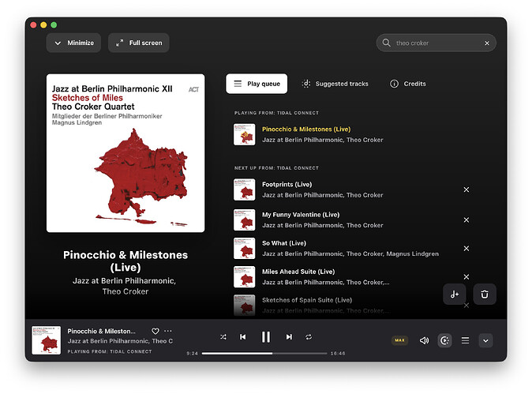Click the small album art in player bar
The width and height of the screenshot is (532, 394).
(x=46, y=340)
